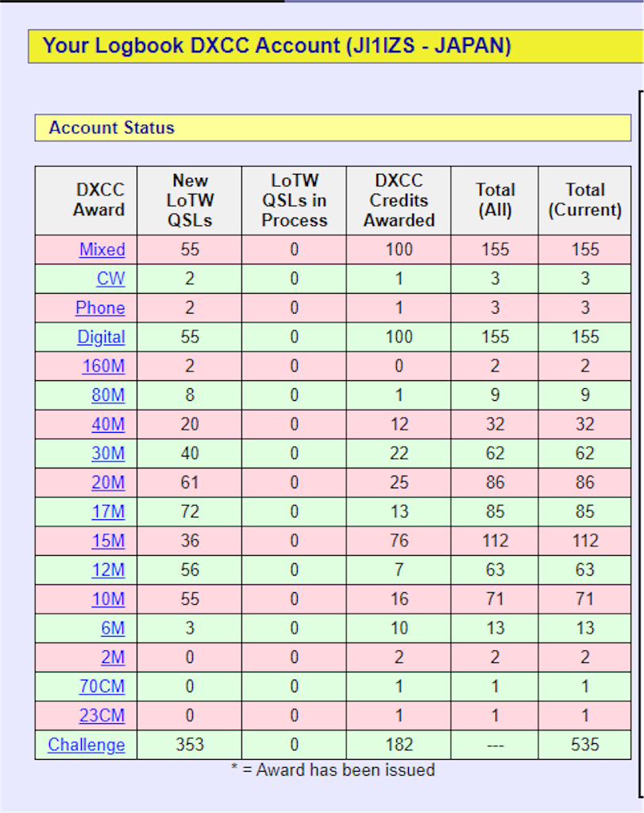
Task: Select the 40M row credits awarded value 12
Action: click(399, 424)
